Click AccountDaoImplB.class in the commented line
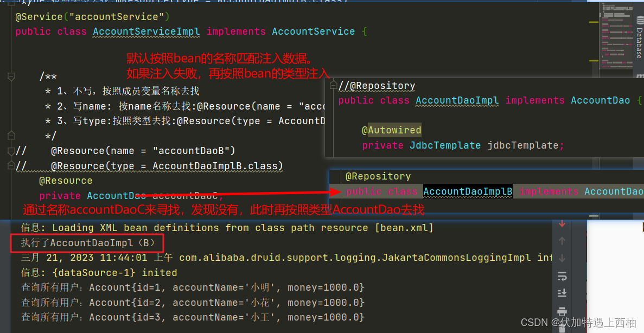The image size is (644, 333). (x=215, y=166)
